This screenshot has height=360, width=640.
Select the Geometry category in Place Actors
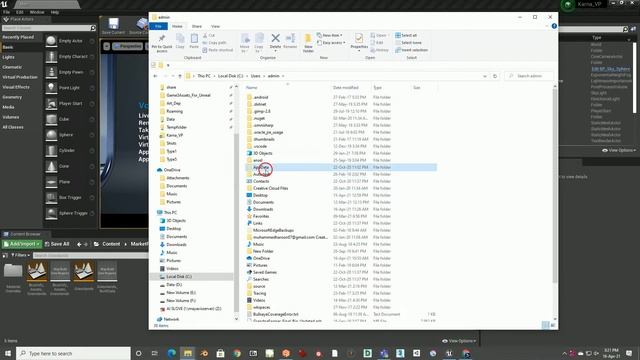point(12,97)
